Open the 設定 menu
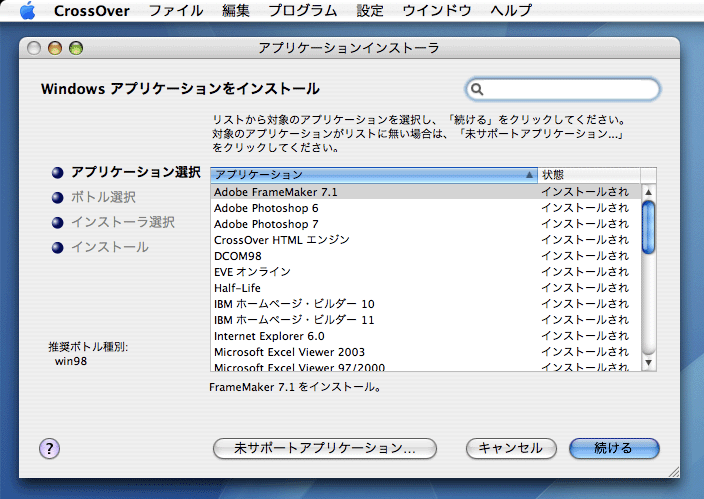 tap(370, 10)
